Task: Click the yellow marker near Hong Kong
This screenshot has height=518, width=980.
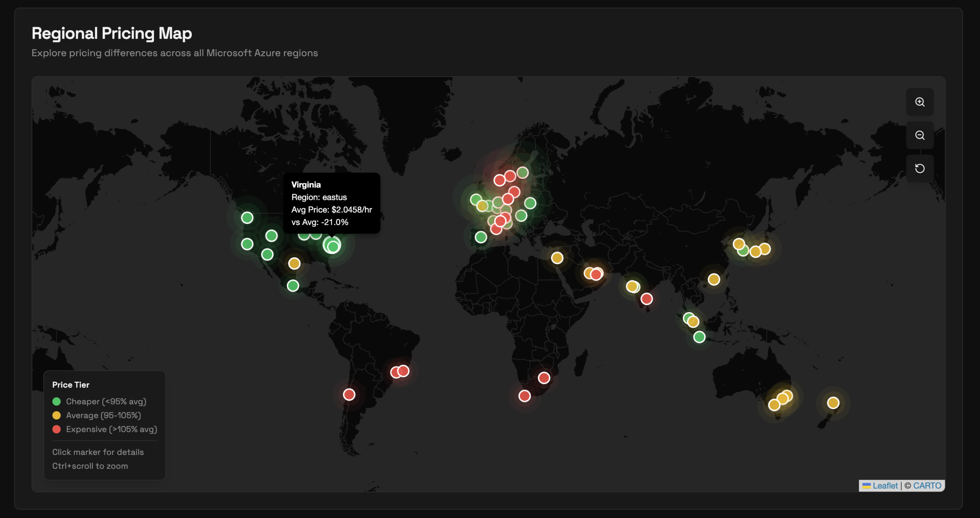Action: tap(714, 279)
